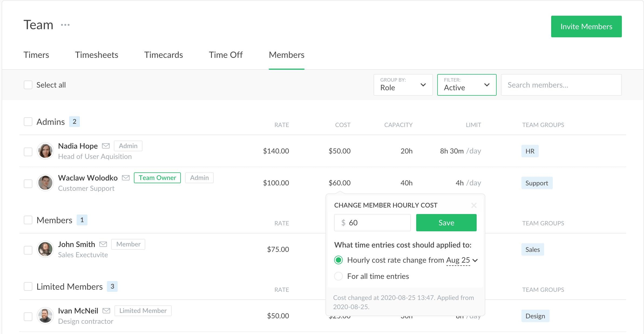Select the For all time entries option

tap(338, 276)
